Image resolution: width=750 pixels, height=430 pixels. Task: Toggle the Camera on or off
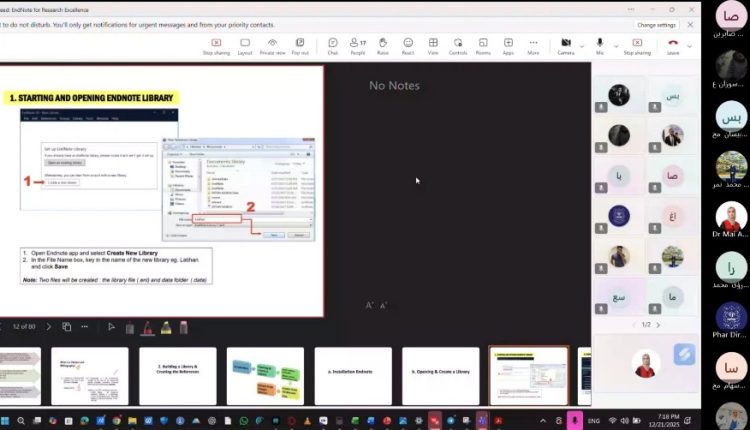(x=565, y=44)
